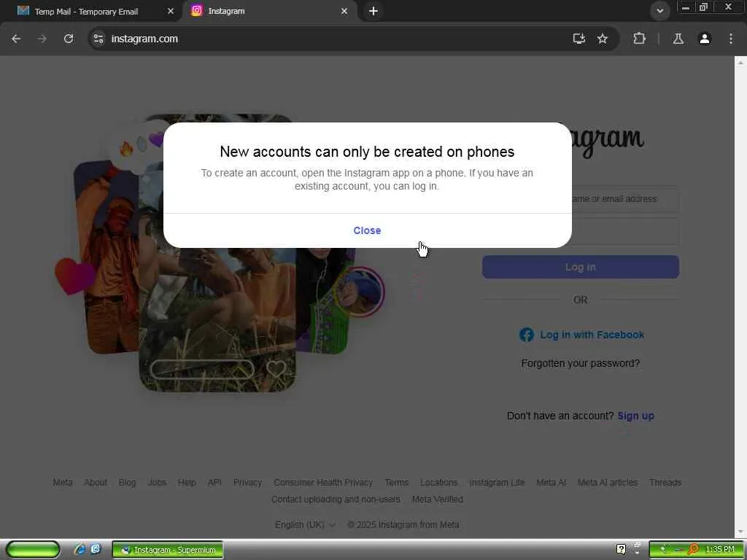The width and height of the screenshot is (747, 560).
Task: Open the Meta footer link
Action: (x=63, y=483)
